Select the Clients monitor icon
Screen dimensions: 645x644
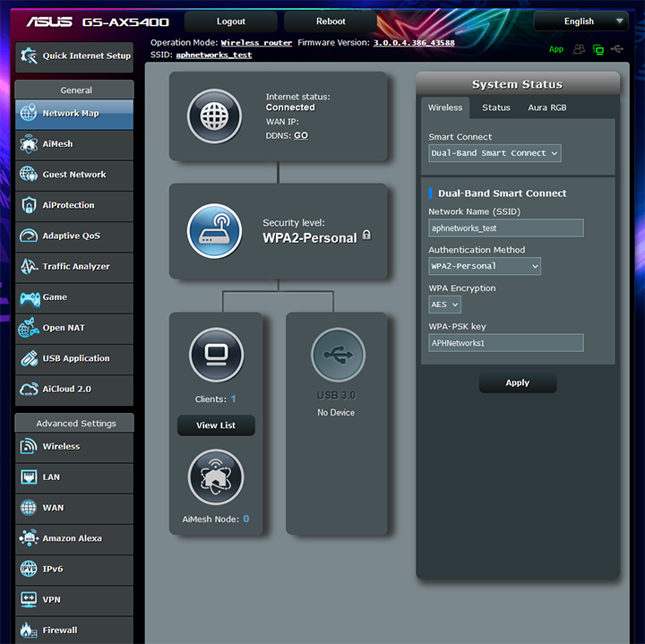point(216,356)
